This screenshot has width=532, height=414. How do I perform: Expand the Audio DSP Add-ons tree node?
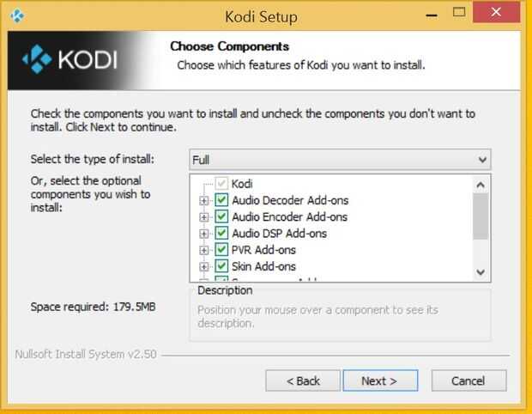point(204,234)
